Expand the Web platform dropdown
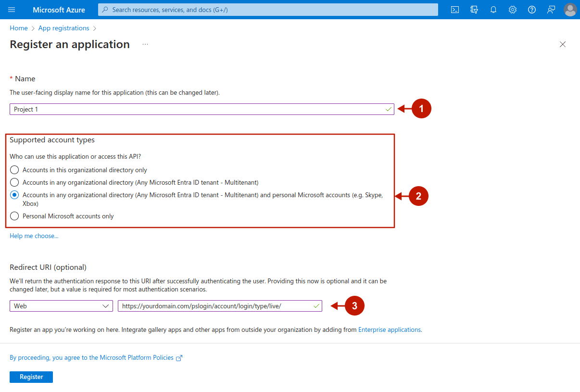The width and height of the screenshot is (580, 392). point(61,306)
